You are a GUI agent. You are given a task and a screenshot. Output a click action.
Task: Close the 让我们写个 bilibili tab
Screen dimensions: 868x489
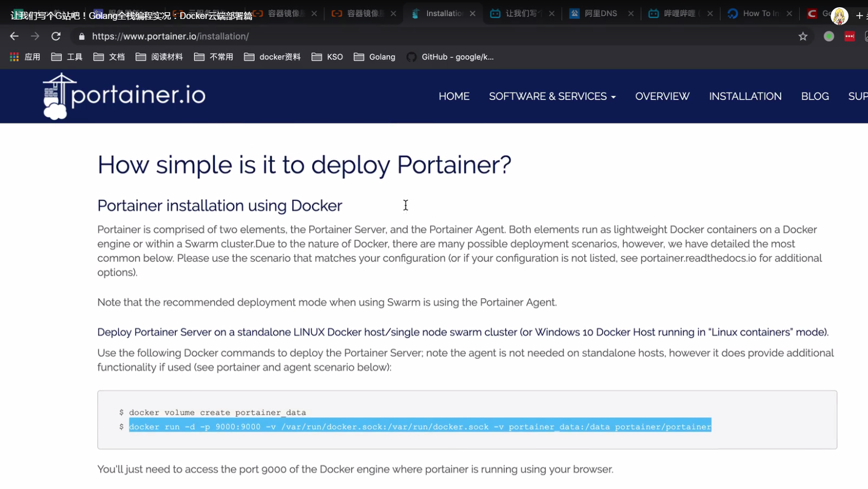point(551,13)
